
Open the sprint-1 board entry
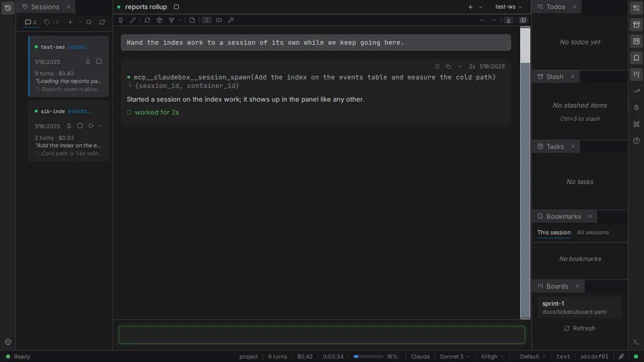tap(580, 307)
